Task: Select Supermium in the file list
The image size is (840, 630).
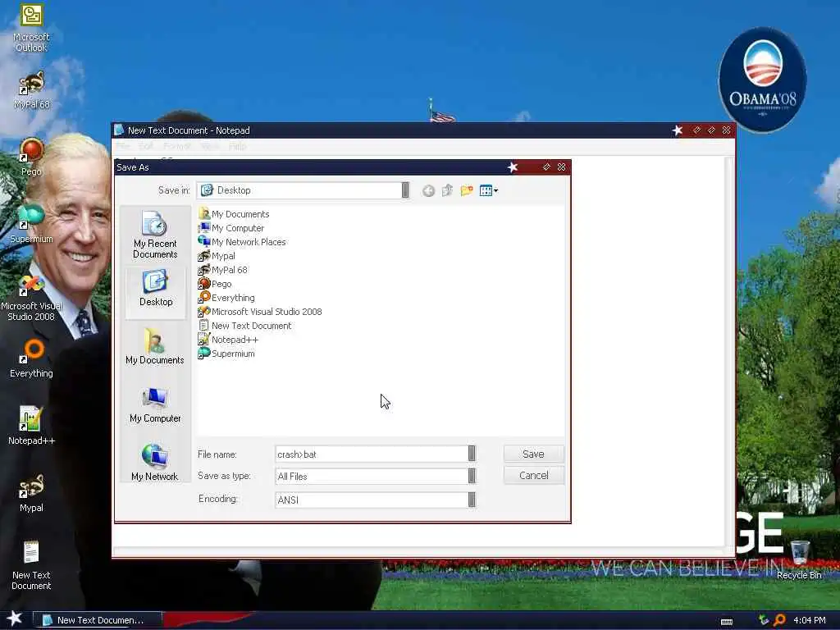Action: tap(226, 353)
